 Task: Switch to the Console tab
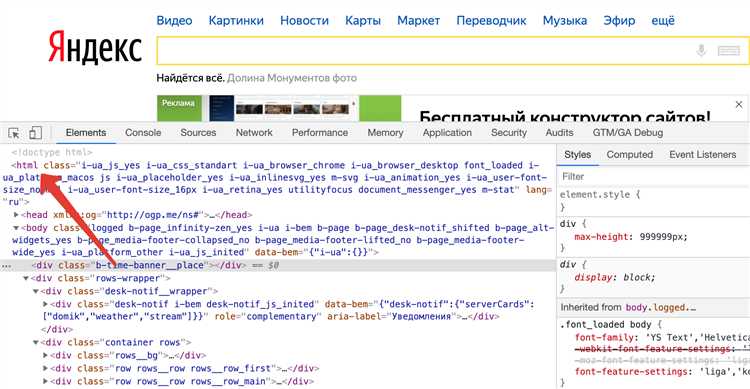[143, 133]
